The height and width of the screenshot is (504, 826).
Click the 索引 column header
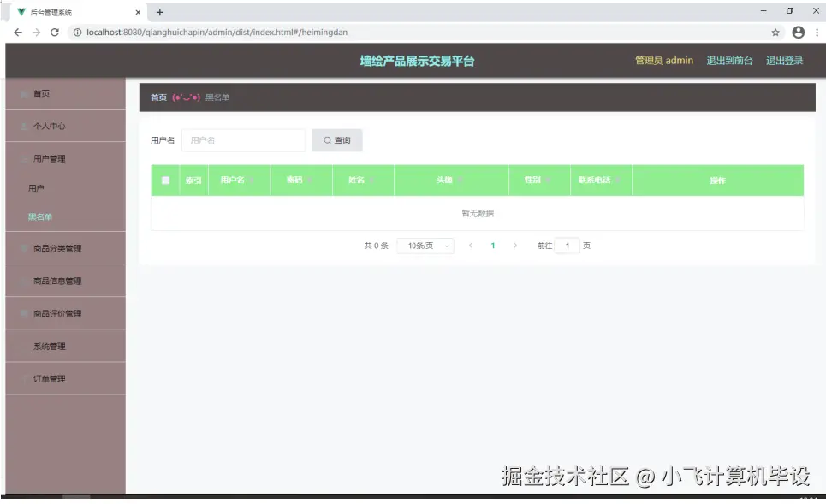[x=193, y=180]
